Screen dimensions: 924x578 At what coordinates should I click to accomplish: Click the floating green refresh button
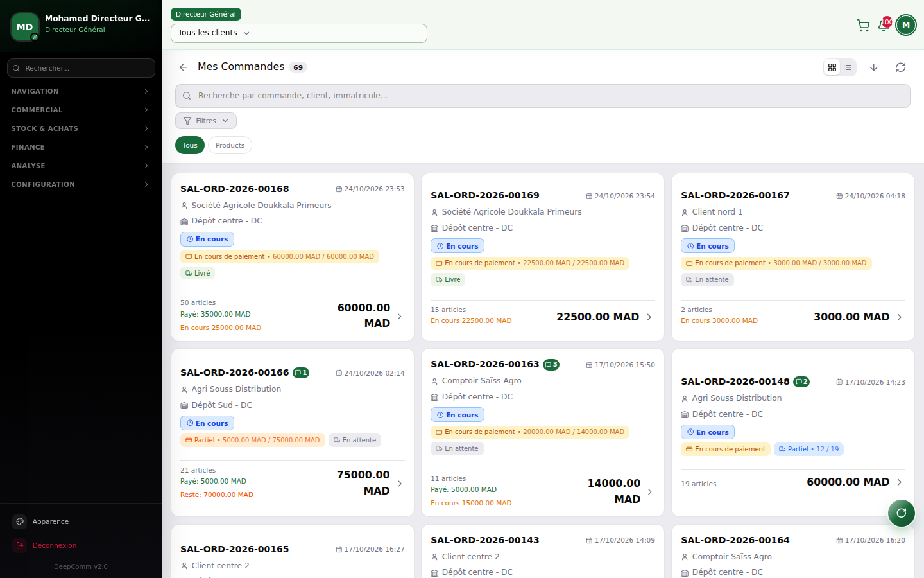pos(902,512)
